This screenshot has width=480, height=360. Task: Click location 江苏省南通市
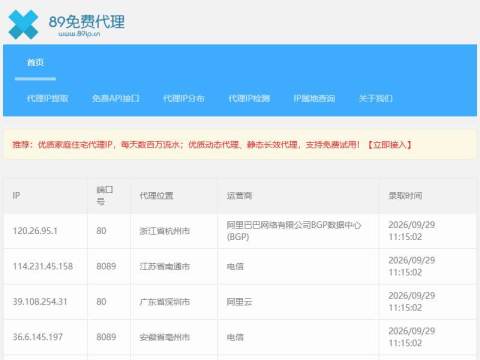[165, 266]
